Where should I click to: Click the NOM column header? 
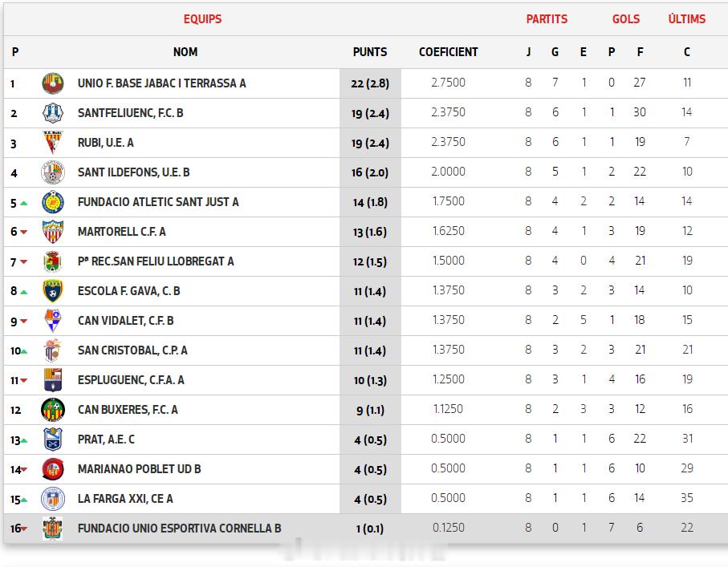click(x=185, y=52)
